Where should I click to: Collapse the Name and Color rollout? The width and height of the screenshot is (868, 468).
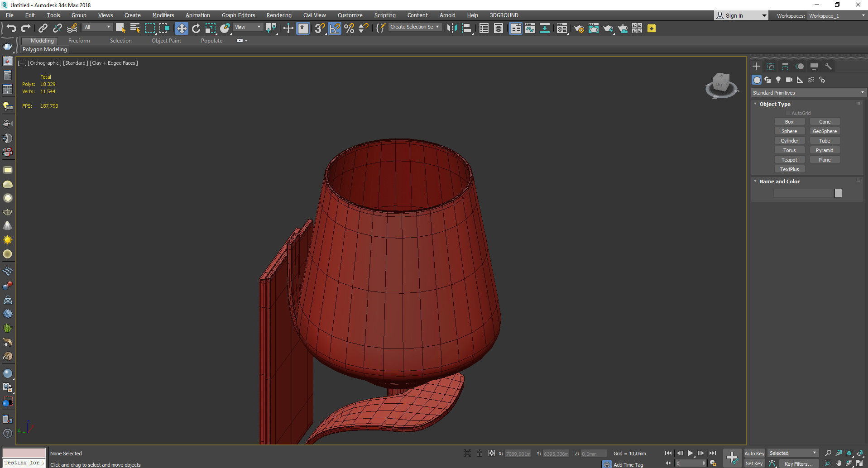point(755,181)
